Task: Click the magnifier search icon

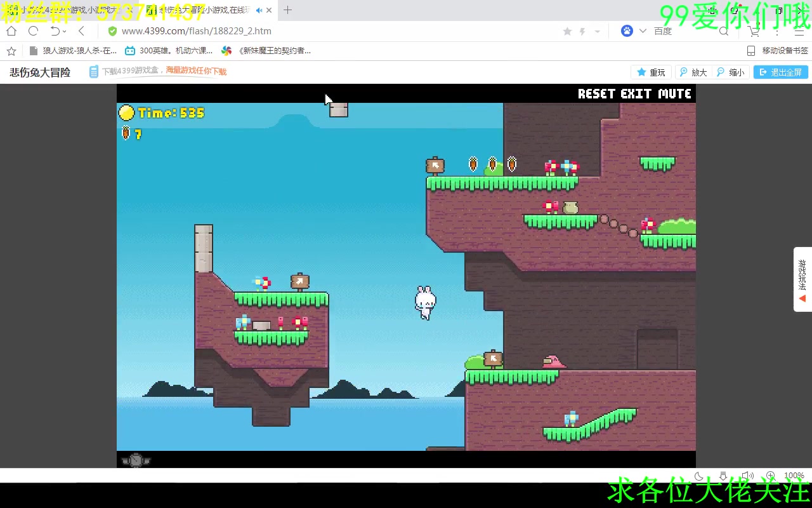Action: (x=723, y=31)
